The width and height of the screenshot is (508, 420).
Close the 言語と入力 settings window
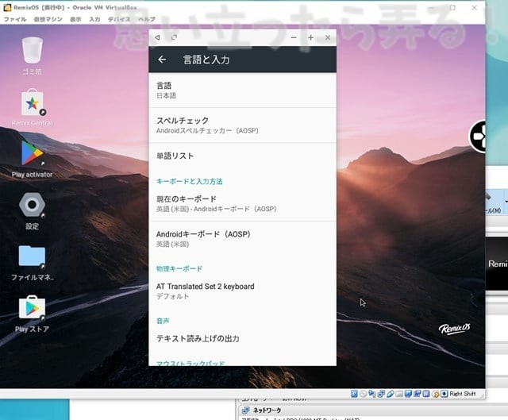tap(328, 37)
